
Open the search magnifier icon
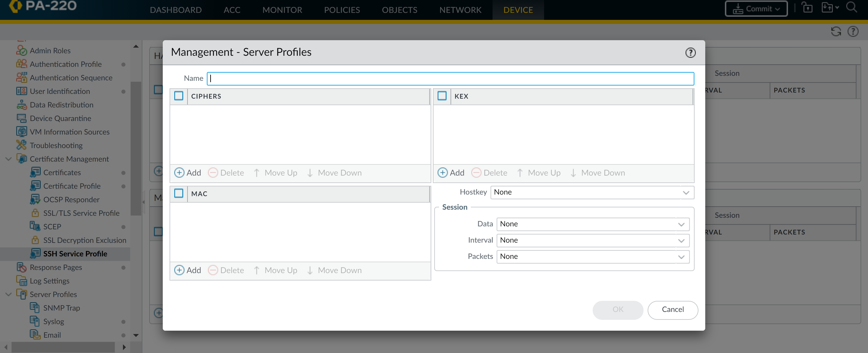click(851, 7)
